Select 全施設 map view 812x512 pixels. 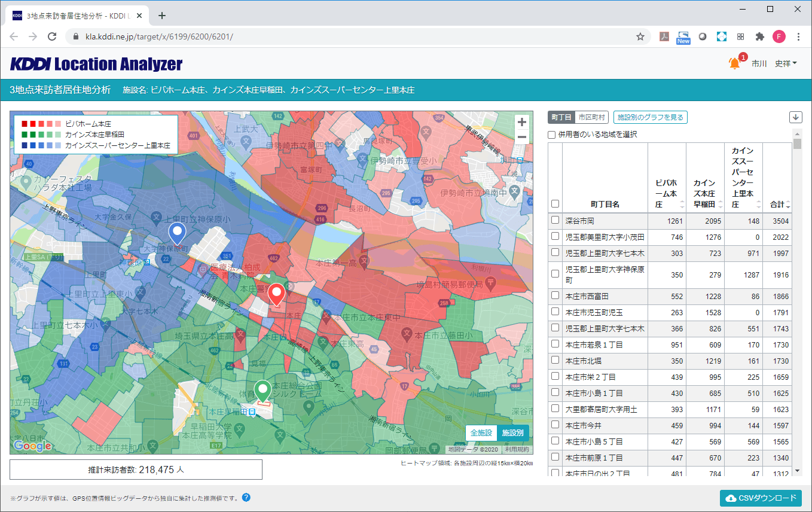point(481,432)
